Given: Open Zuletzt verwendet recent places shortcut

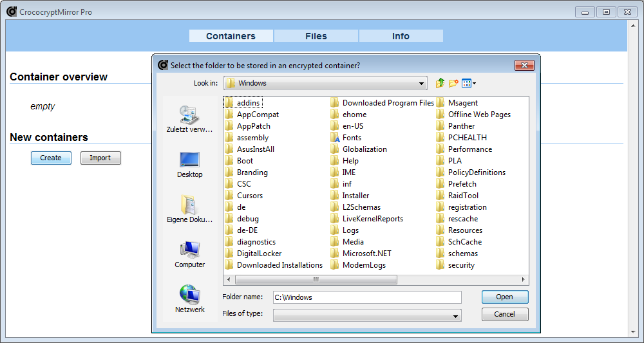Looking at the screenshot, I should tap(190, 119).
